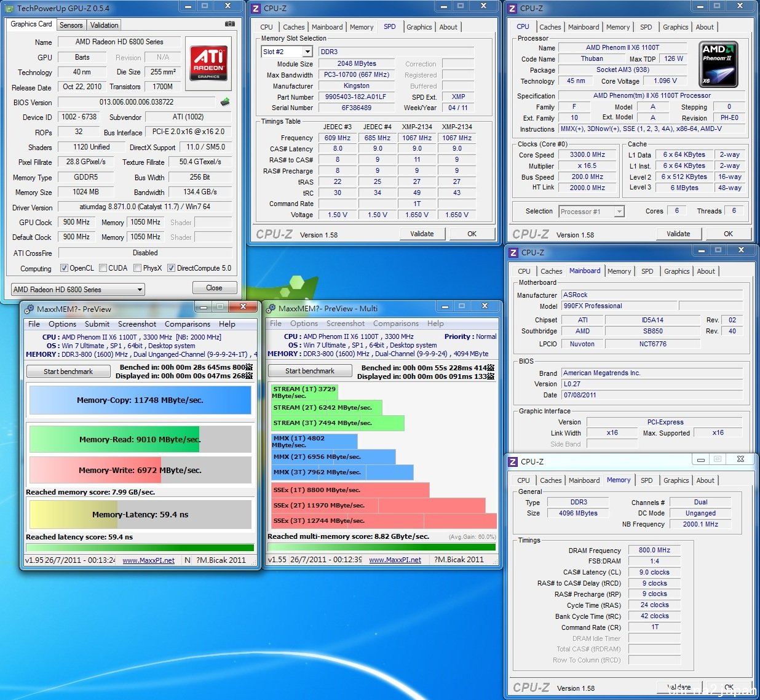
Task: Switch to the Validation tab in GPU-Z
Action: point(104,25)
